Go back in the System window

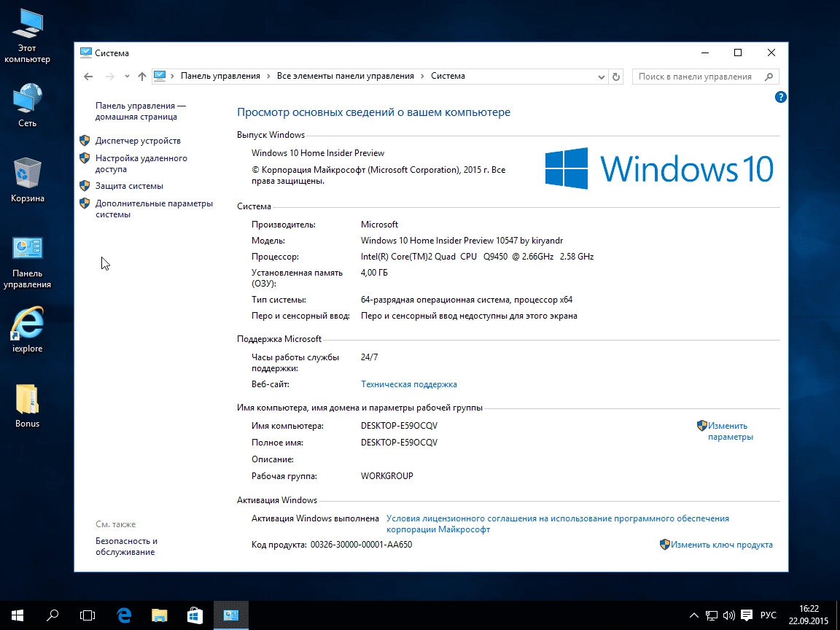coord(88,77)
